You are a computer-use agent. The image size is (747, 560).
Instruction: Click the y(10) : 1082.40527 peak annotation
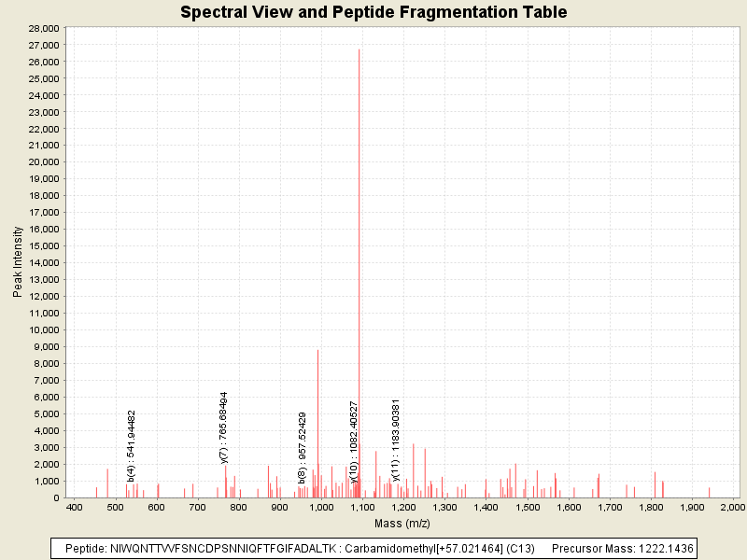pos(354,441)
